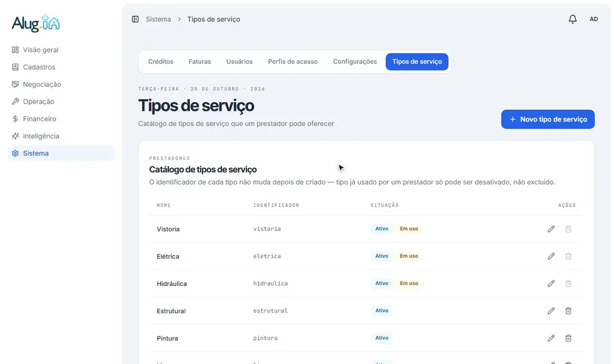Switch to the Faturas tab
The image size is (614, 364).
[x=200, y=62]
